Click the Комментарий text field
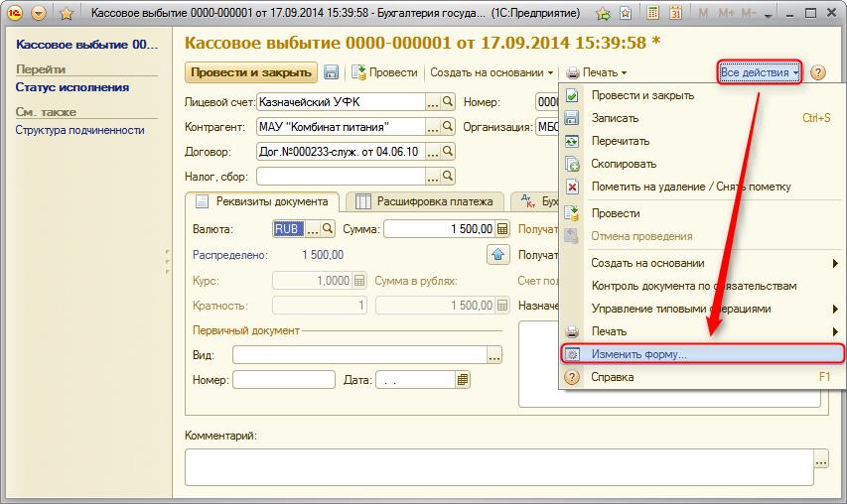 point(499,467)
